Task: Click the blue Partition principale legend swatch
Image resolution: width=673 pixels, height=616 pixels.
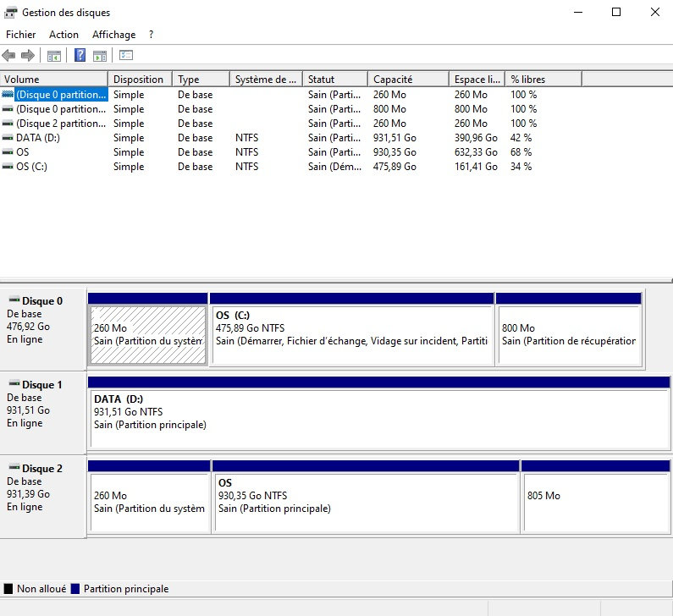Action: [75, 589]
